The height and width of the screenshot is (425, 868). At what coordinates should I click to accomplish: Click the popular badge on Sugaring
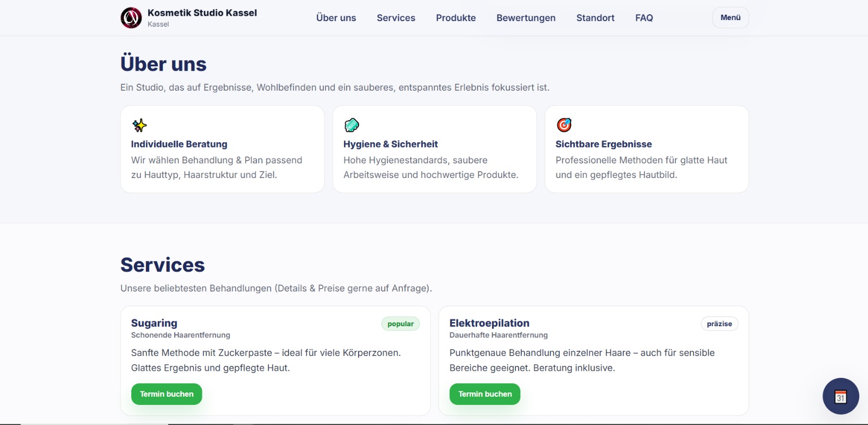click(x=400, y=324)
